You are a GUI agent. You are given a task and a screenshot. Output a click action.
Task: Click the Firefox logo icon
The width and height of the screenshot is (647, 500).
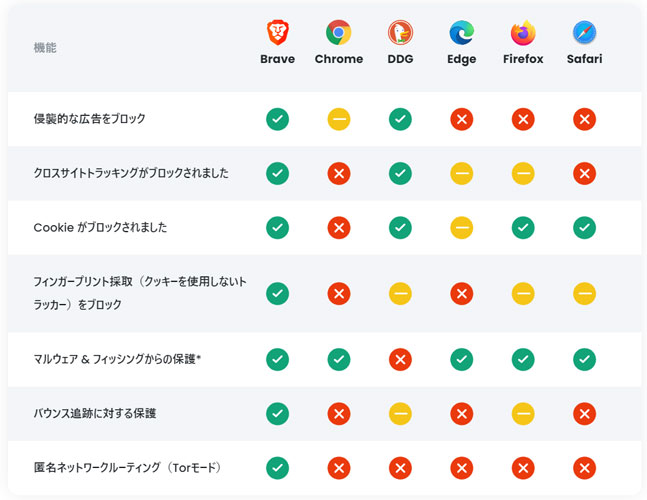[523, 32]
